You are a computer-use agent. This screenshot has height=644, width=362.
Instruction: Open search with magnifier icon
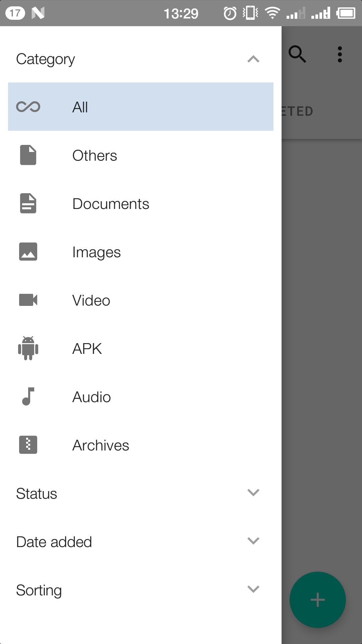pyautogui.click(x=297, y=54)
